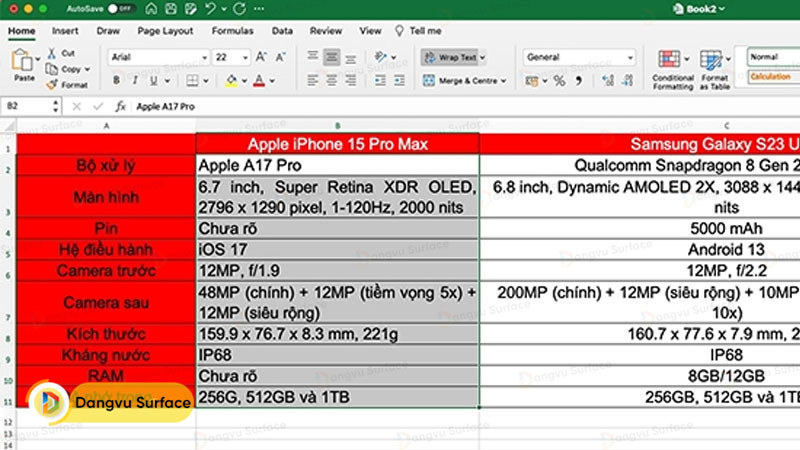Viewport: 800px width, 450px height.
Task: Click the Cut scissors icon
Action: [x=51, y=53]
